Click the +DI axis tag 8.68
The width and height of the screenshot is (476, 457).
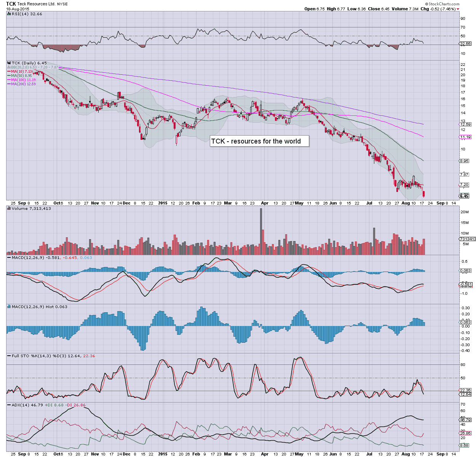[x=464, y=445]
